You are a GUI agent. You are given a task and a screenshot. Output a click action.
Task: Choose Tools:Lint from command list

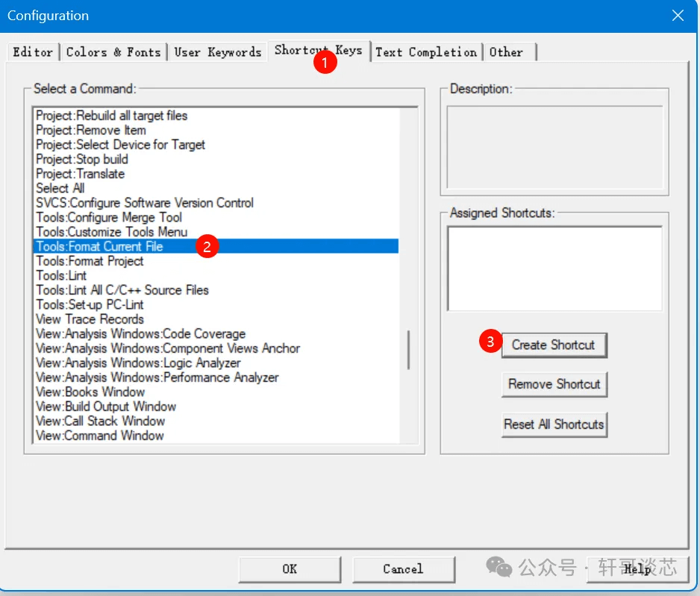pos(61,275)
